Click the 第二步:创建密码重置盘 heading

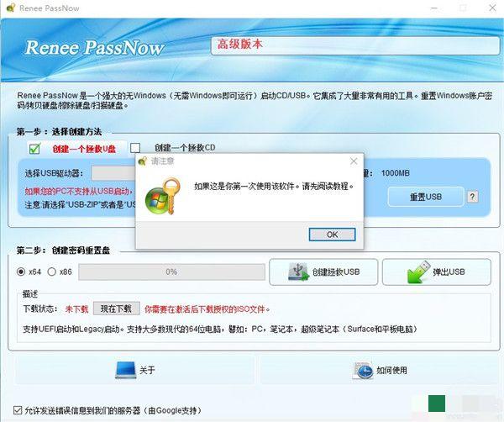coord(63,251)
